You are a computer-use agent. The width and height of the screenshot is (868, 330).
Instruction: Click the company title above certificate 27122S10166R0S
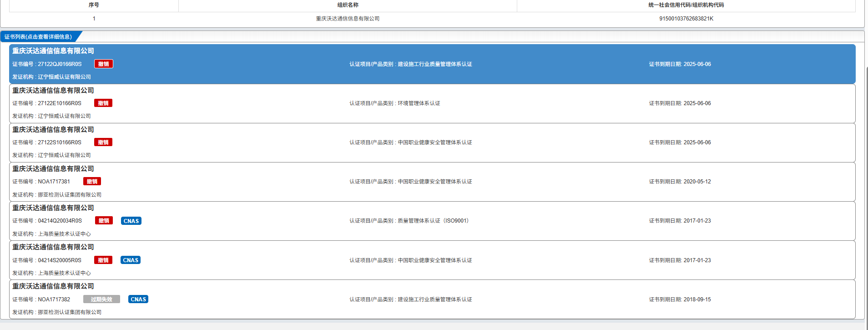coord(53,129)
